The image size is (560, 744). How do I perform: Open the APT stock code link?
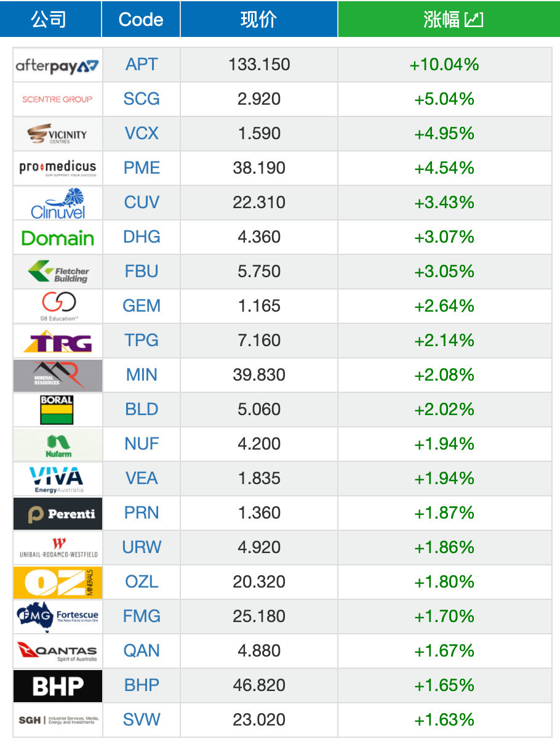tap(142, 65)
